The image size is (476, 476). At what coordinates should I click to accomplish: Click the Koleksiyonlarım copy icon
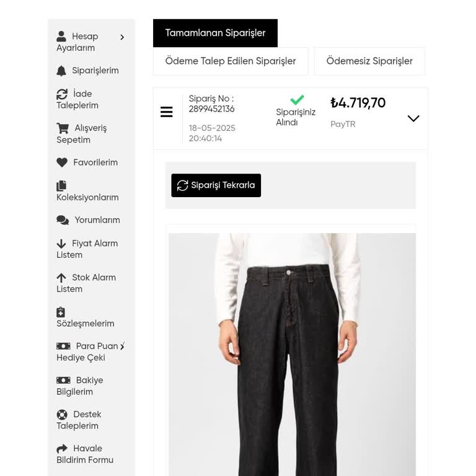(x=61, y=186)
